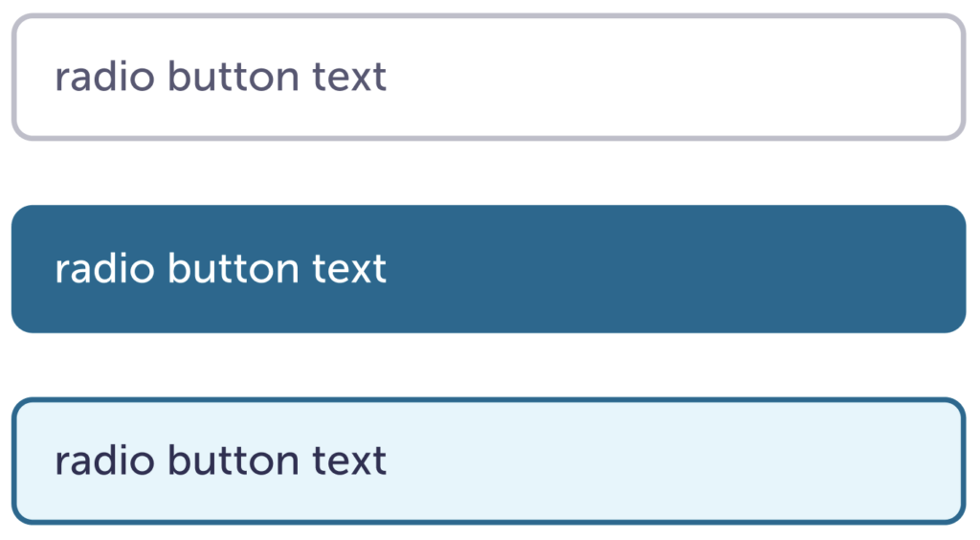The image size is (980, 540).
Task: Choose the filled blue radio option
Action: [488, 269]
